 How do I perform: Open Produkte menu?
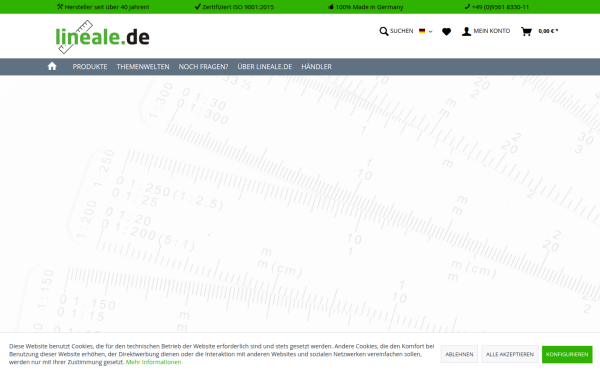pos(90,67)
